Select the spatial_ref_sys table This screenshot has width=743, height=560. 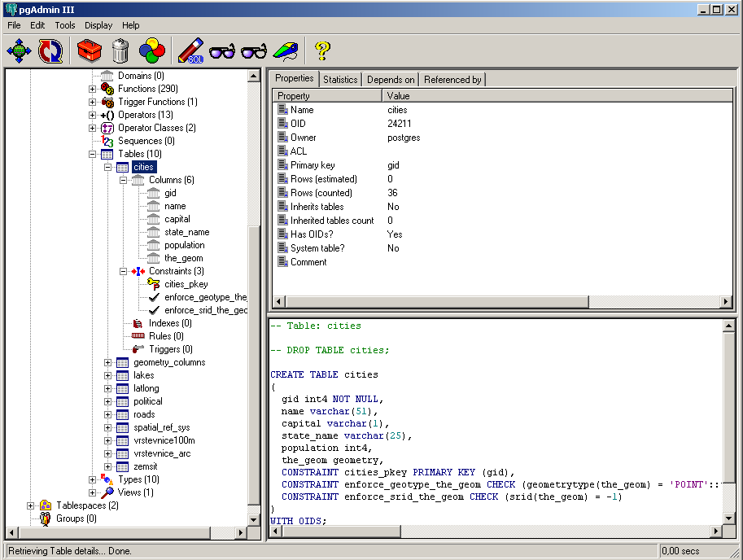click(162, 427)
